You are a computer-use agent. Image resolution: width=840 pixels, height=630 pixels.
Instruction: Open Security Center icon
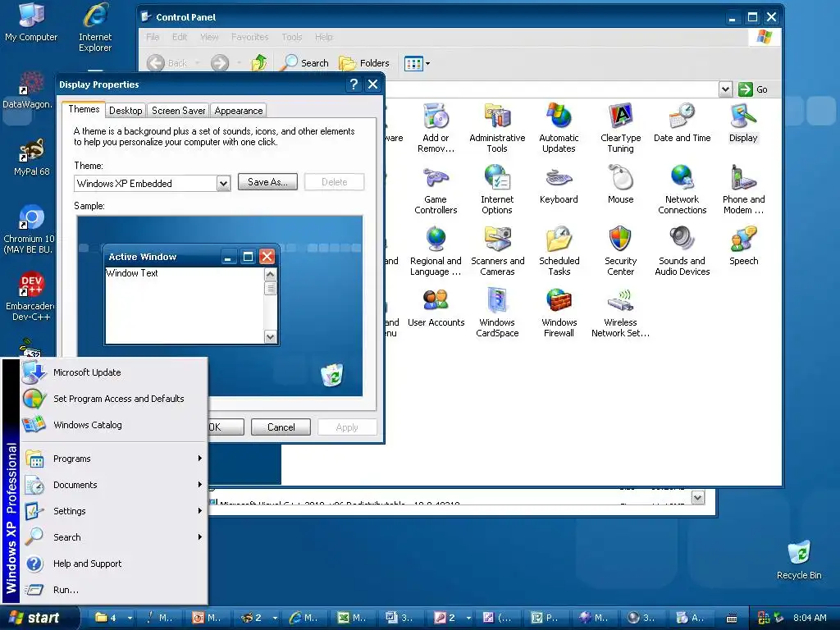[x=620, y=251]
